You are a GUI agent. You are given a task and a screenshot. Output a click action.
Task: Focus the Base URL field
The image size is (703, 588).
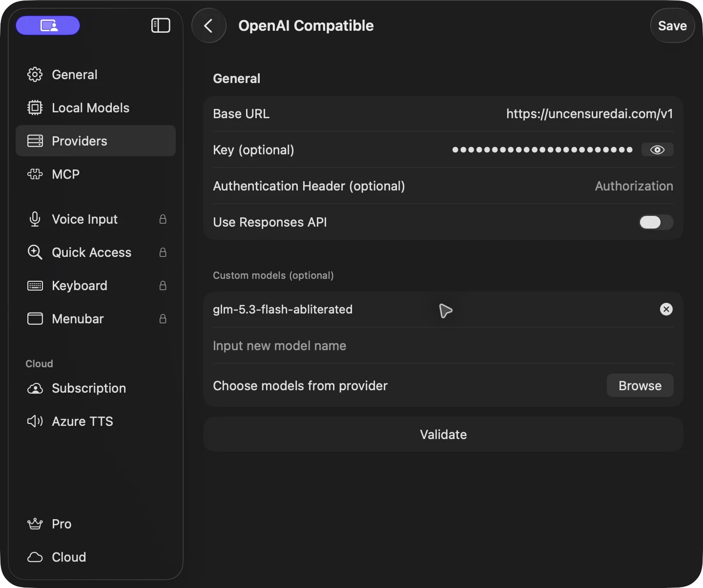(443, 114)
